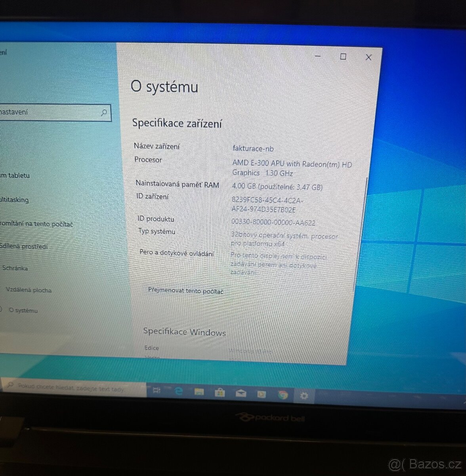The width and height of the screenshot is (466, 476).
Task: Click Přejmenovat tento počítač button
Action: pos(185,291)
